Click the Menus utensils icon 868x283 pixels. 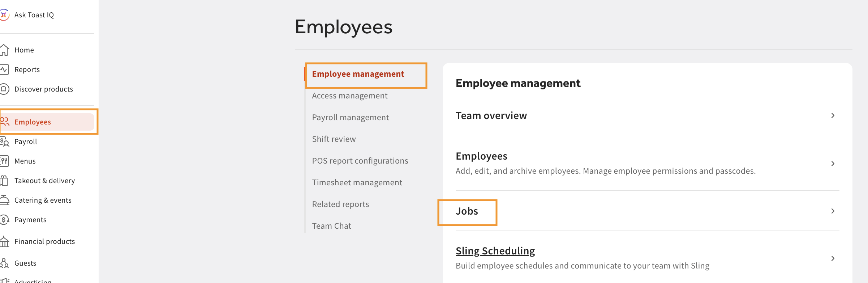[x=4, y=161]
